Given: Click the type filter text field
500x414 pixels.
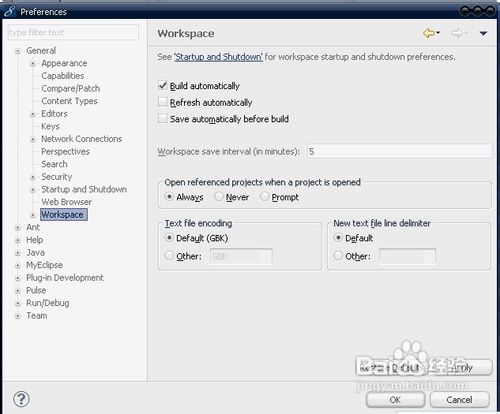Looking at the screenshot, I should (73, 32).
